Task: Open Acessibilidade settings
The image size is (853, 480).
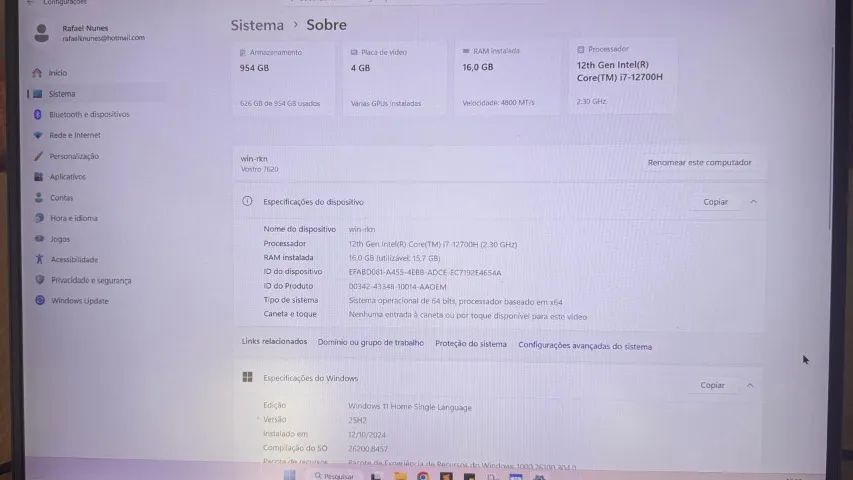Action: coord(74,260)
